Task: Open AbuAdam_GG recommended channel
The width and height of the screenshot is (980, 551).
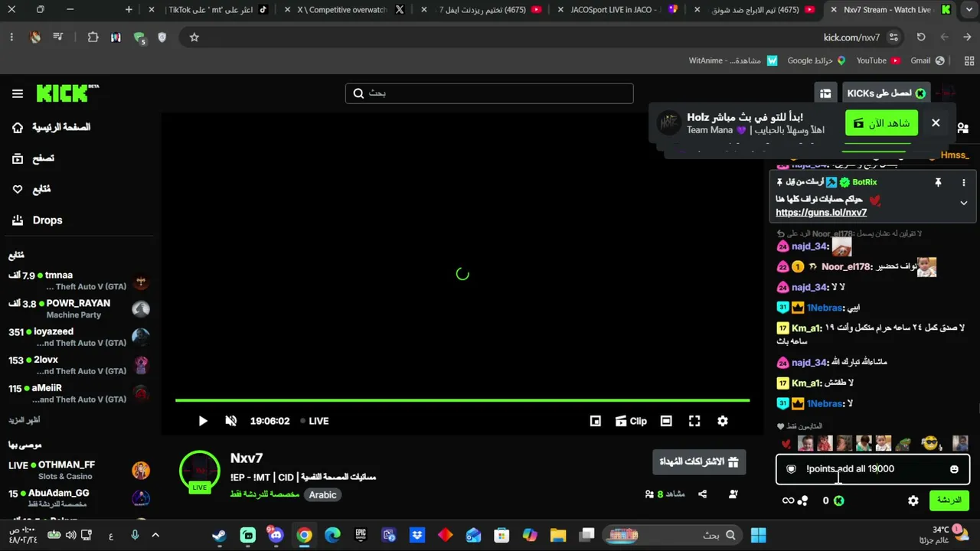Action: [78, 498]
